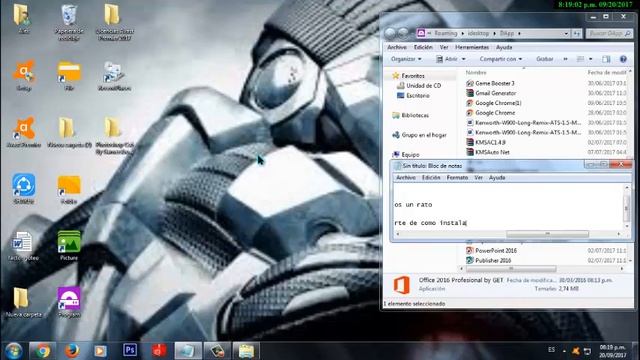
Task: Open the orange Folder desktop shortcut
Action: 69,189
